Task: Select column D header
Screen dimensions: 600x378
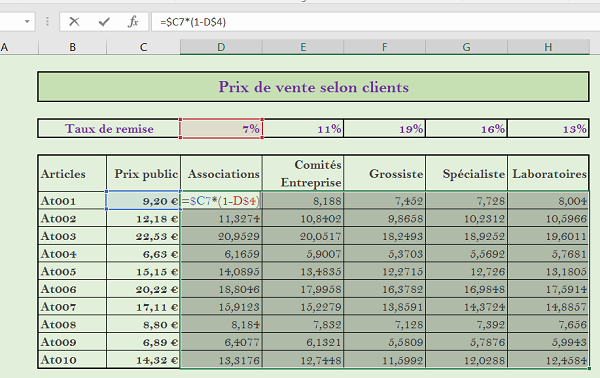Action: tap(221, 47)
